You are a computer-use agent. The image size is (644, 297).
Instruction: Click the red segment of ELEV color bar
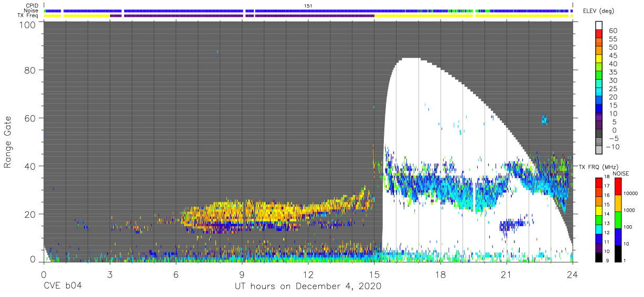pos(600,35)
